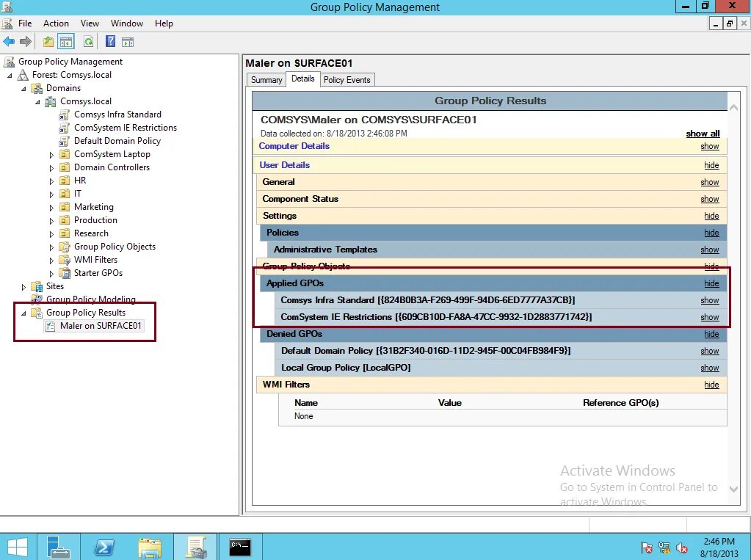The image size is (751, 560).
Task: Open the Window menu
Action: 127,23
